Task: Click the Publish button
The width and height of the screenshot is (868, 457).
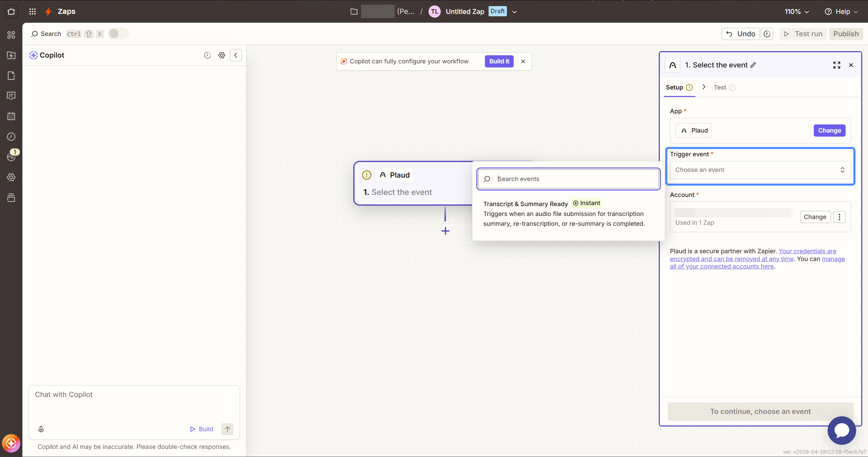Action: (846, 34)
